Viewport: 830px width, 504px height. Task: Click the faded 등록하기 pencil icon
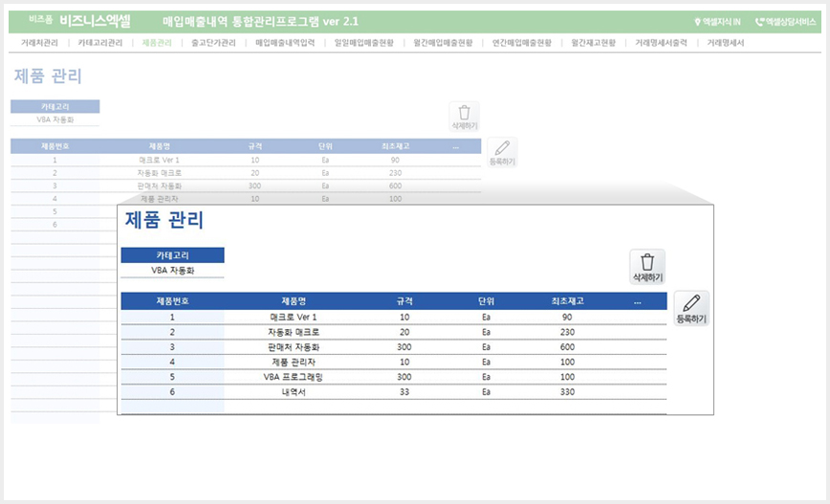click(x=502, y=152)
